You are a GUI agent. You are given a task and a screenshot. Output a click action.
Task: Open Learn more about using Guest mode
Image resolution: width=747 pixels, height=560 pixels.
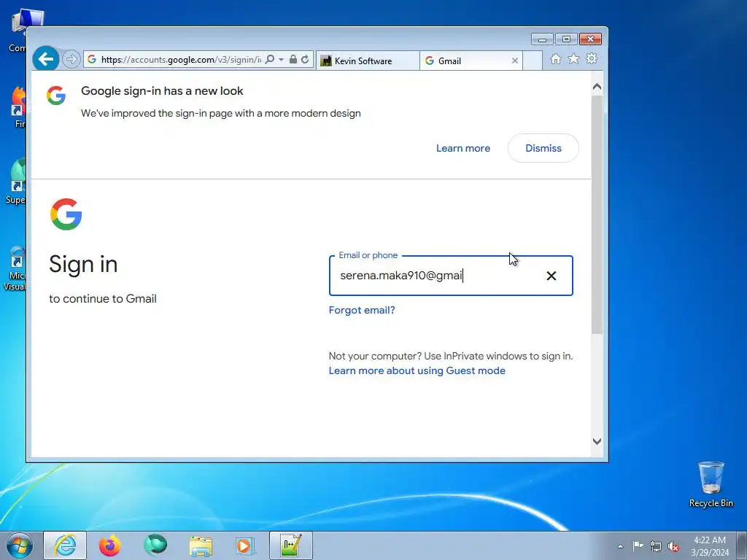(417, 370)
